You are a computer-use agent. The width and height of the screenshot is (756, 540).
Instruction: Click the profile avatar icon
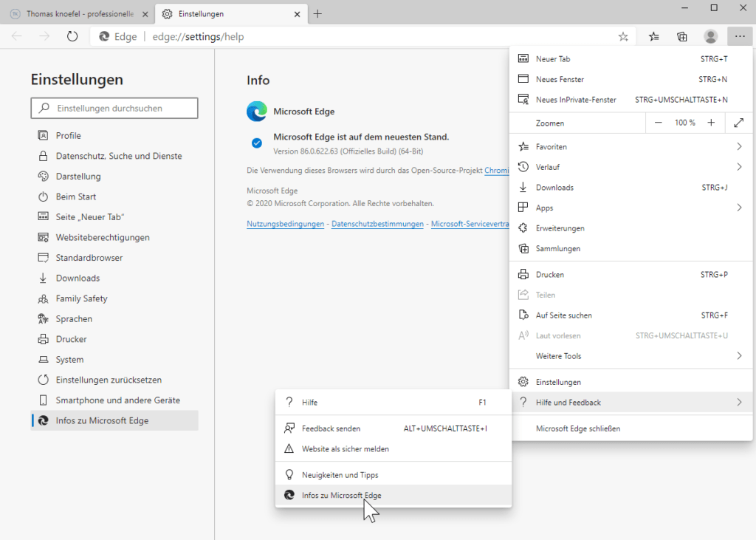click(710, 37)
